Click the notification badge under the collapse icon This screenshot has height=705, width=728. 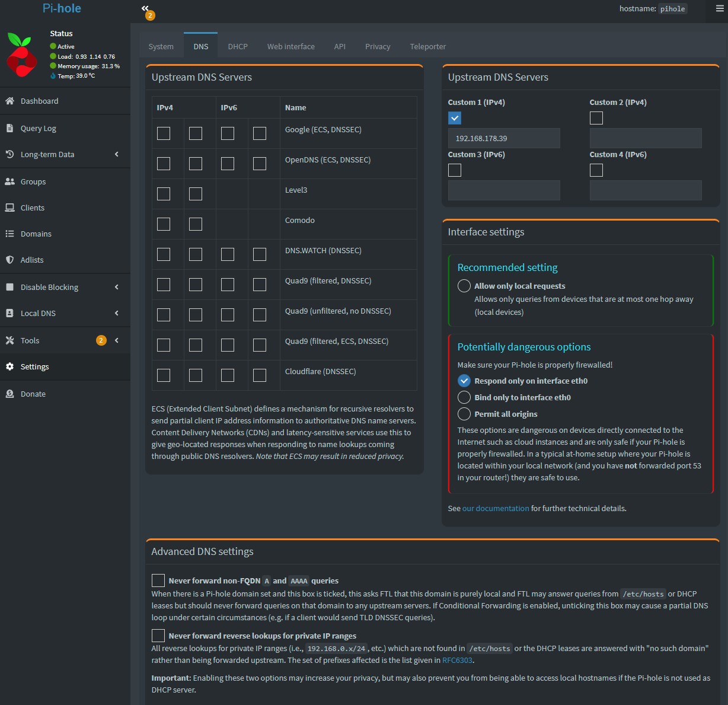pos(150,15)
